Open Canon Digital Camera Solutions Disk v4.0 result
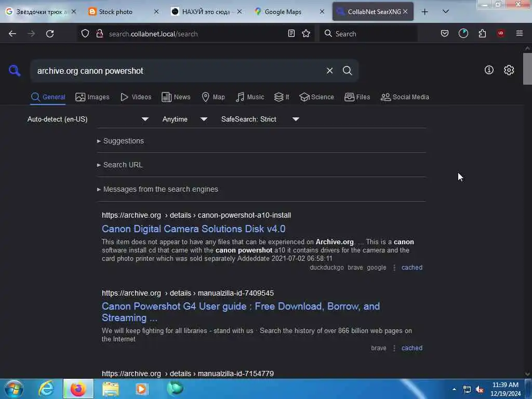532x399 pixels. [193, 229]
